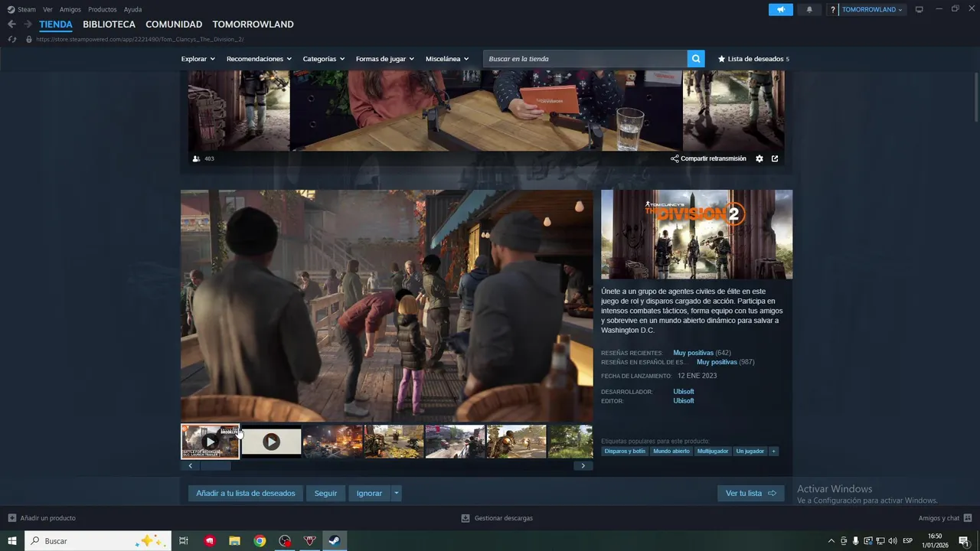Open the Amigos menu

click(70, 9)
